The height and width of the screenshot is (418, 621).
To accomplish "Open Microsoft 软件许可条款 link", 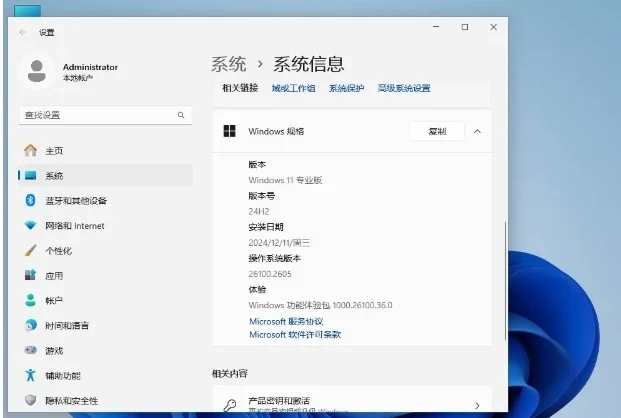I will pos(295,335).
